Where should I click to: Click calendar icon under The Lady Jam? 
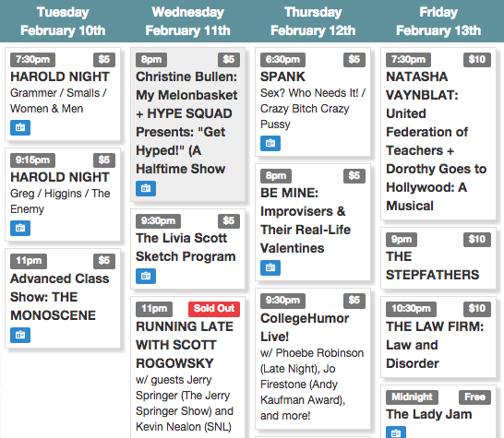pyautogui.click(x=396, y=432)
